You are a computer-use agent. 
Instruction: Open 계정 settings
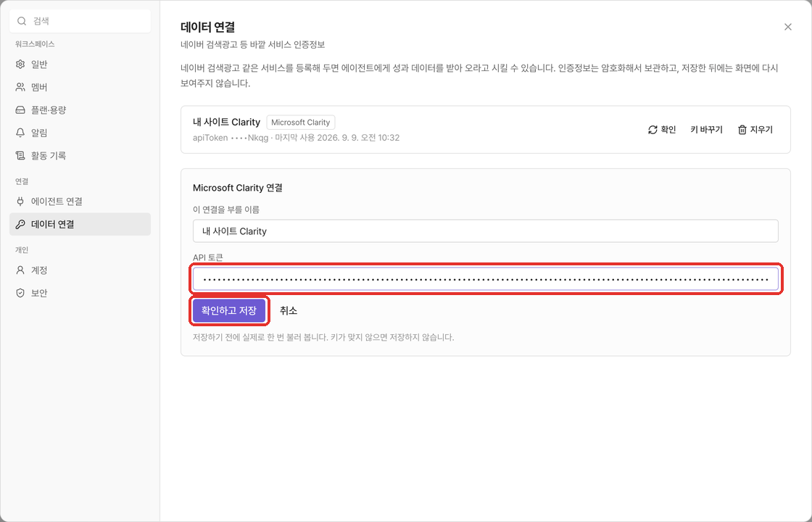[80, 270]
